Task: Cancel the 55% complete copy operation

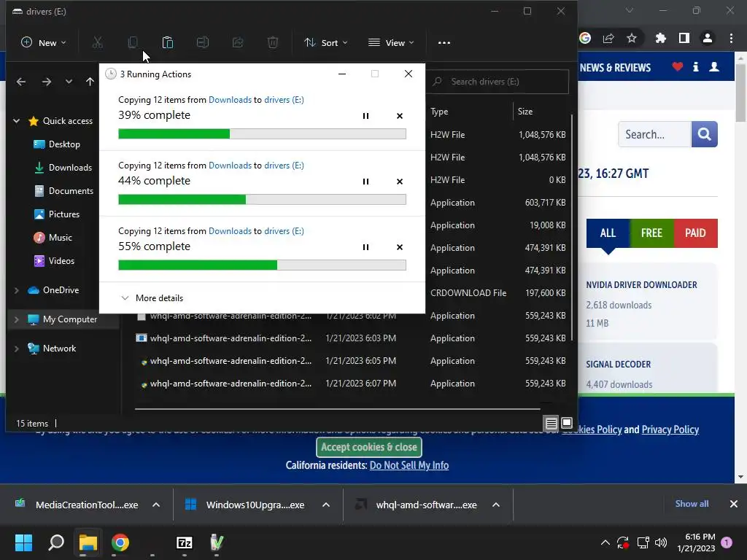Action: [400, 247]
